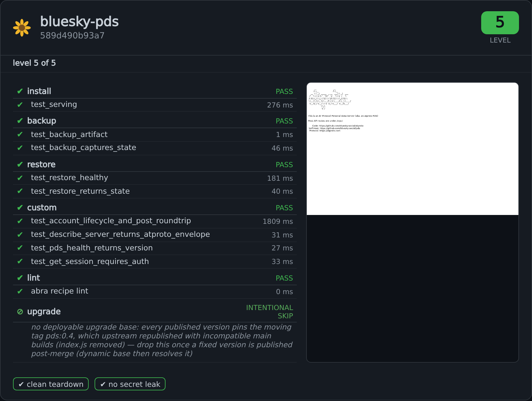Click the sunflower logo icon
Image resolution: width=532 pixels, height=401 pixels.
coord(22,28)
